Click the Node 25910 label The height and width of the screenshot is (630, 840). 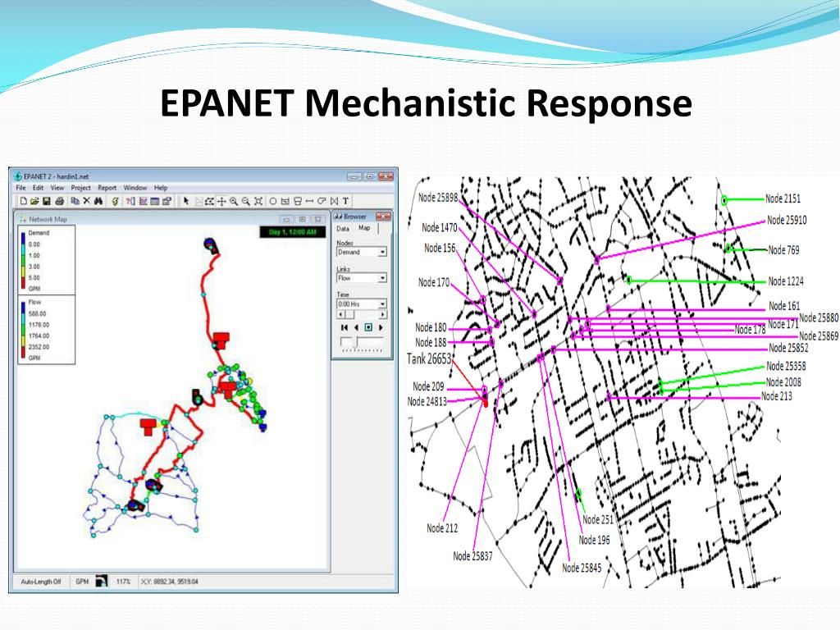pos(787,220)
